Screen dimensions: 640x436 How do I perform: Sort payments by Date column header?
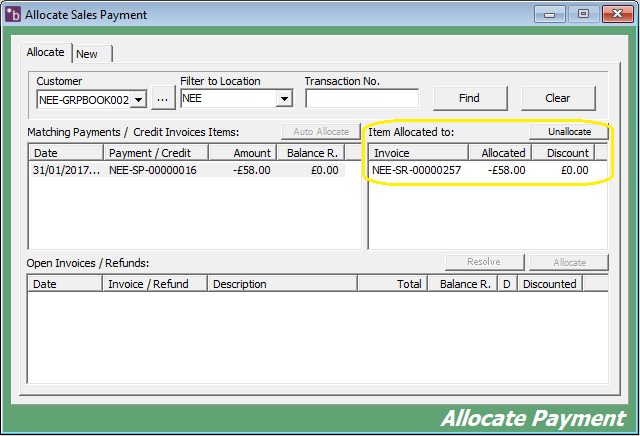pyautogui.click(x=66, y=153)
